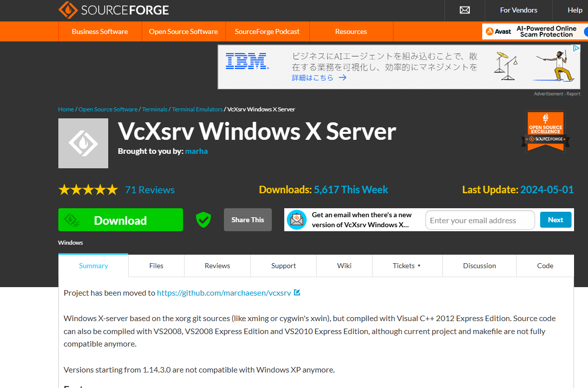
Task: Open the Help link in header
Action: click(575, 10)
